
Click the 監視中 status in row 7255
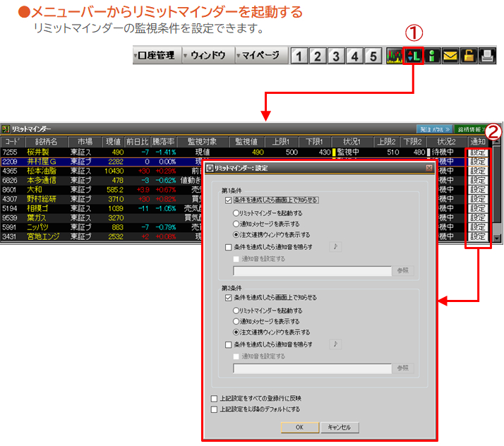pos(348,152)
